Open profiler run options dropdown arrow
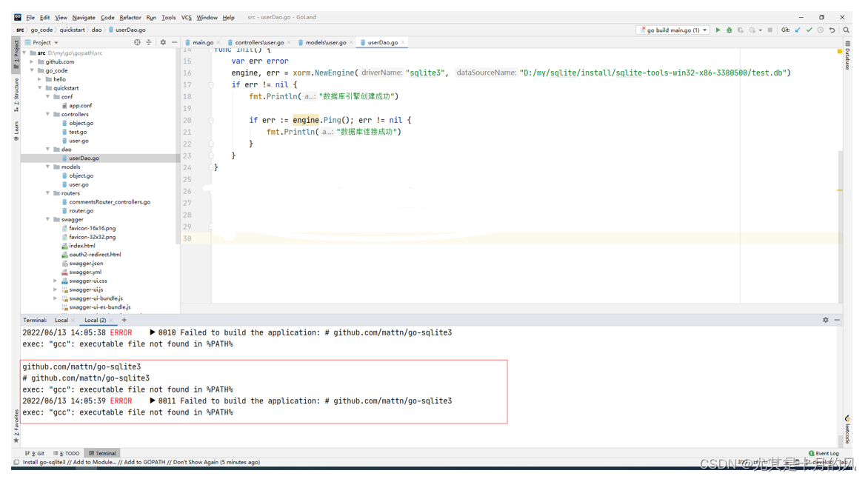The width and height of the screenshot is (868, 479). (x=761, y=30)
